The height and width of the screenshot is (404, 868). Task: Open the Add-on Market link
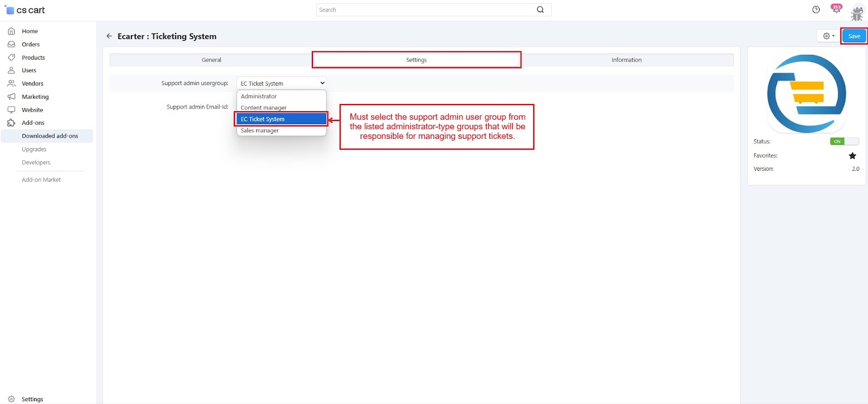41,179
